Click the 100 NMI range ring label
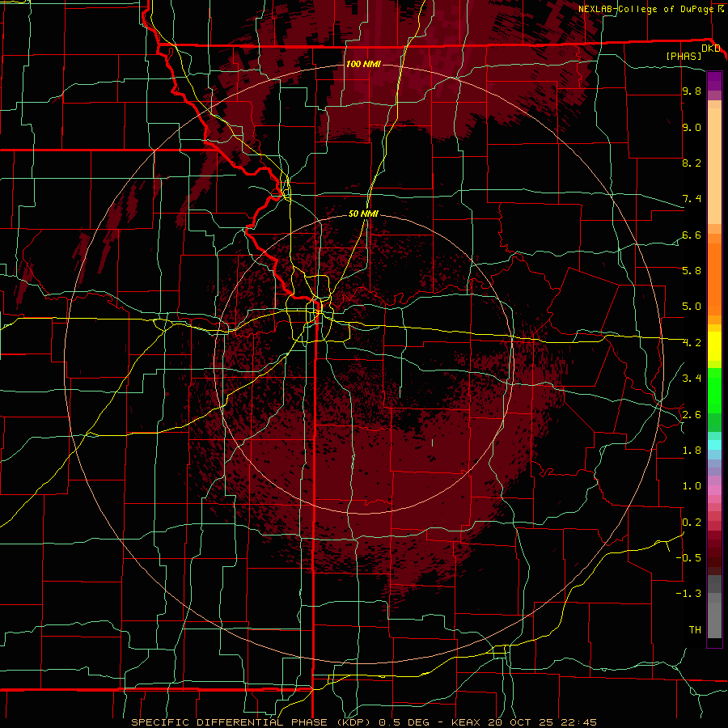728x728 pixels. [x=363, y=64]
